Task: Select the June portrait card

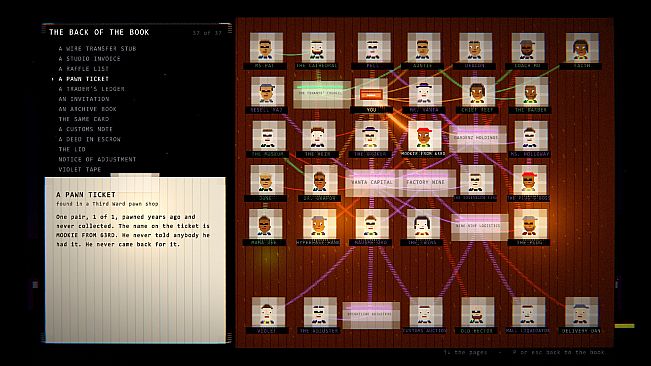Action: pyautogui.click(x=267, y=181)
